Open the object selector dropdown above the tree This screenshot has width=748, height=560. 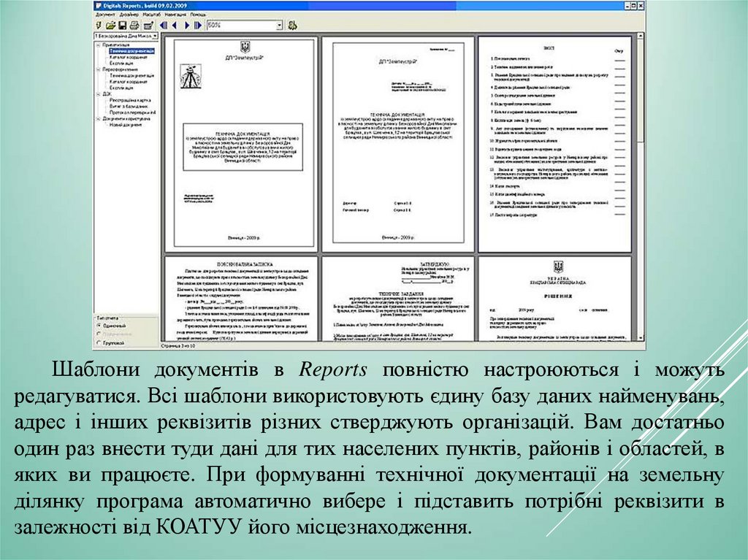click(155, 37)
